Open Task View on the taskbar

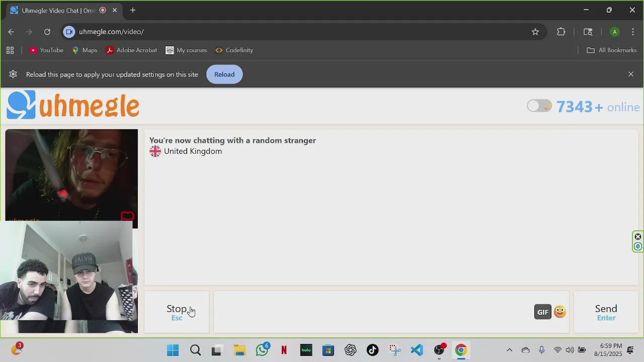tap(216, 350)
